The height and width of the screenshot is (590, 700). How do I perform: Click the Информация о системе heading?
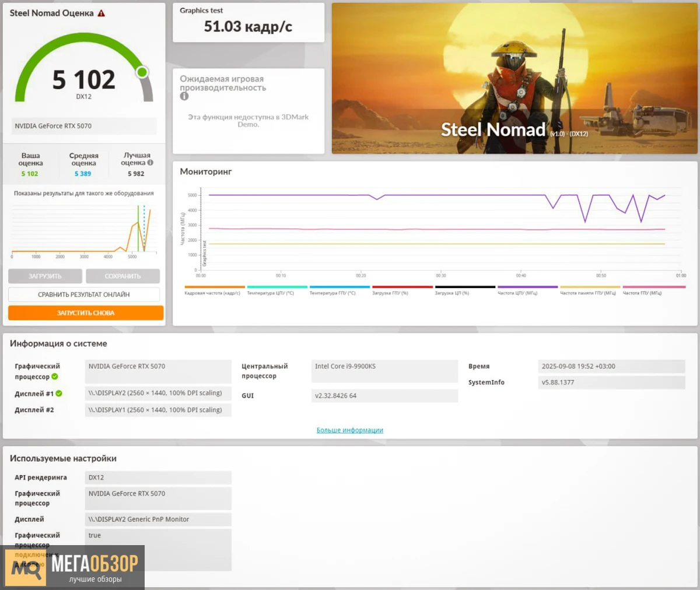coord(58,344)
